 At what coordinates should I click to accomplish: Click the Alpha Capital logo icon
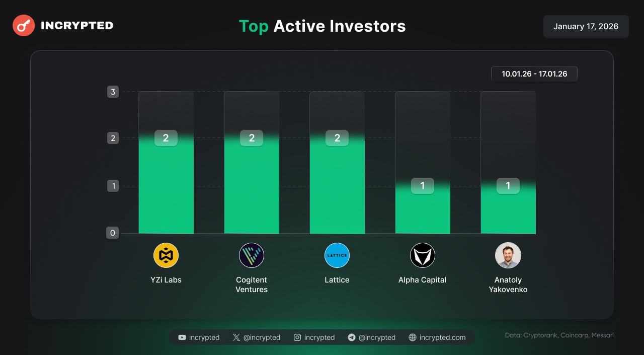[x=423, y=255]
